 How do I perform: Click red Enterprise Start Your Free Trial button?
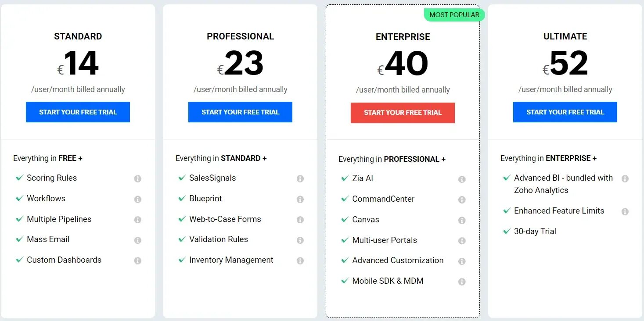(403, 113)
